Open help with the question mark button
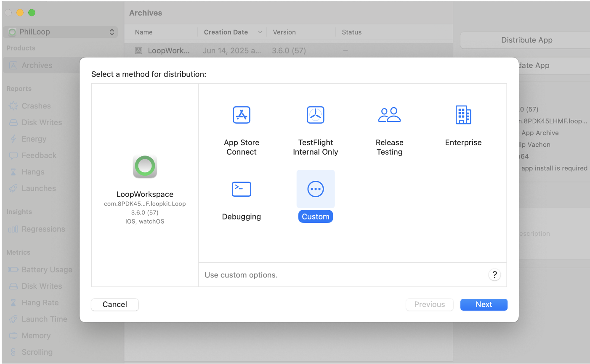 pyautogui.click(x=494, y=275)
